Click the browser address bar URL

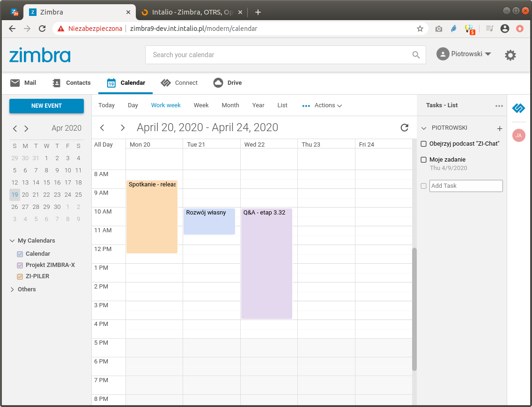(x=193, y=29)
